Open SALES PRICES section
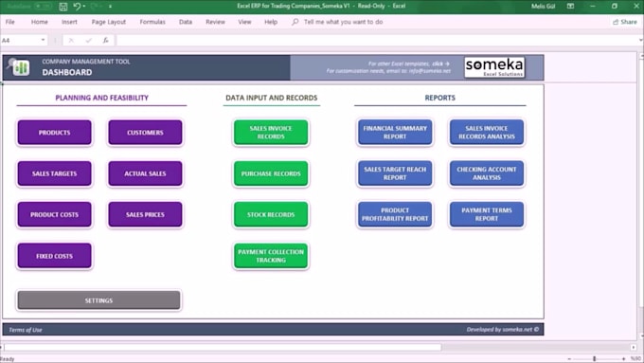644x363 pixels. pyautogui.click(x=145, y=214)
